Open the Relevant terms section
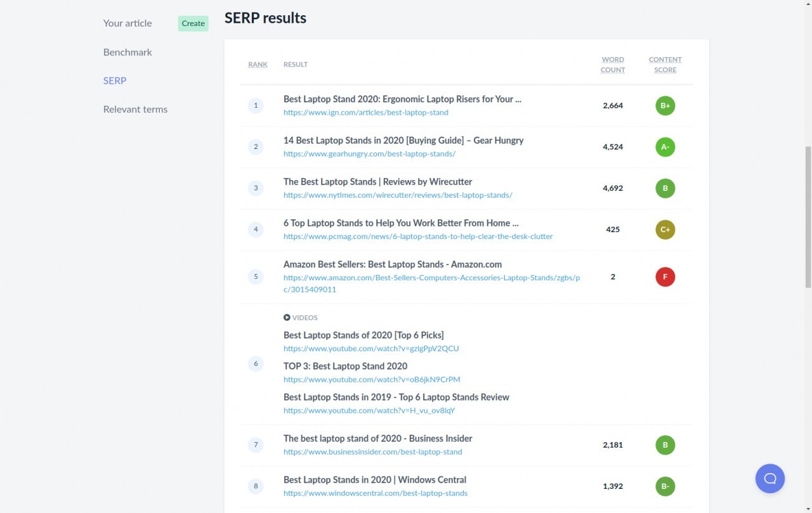Image resolution: width=812 pixels, height=513 pixels. click(x=135, y=110)
